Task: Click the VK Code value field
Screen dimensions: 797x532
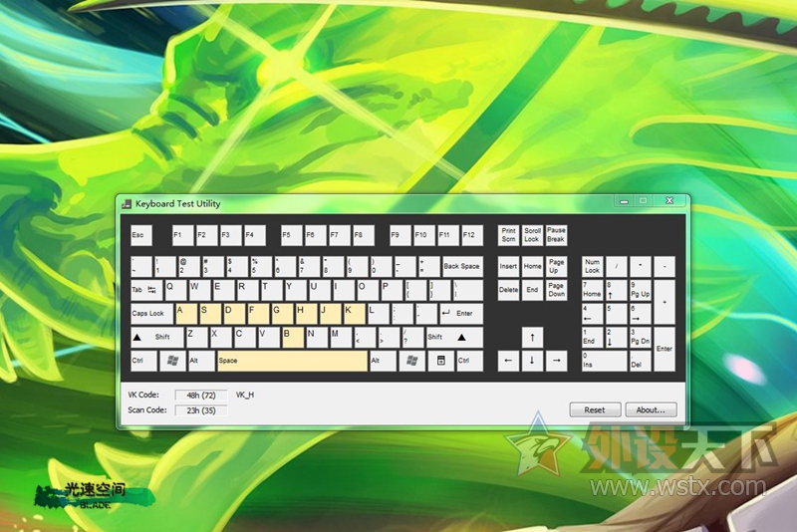Action: 201,396
